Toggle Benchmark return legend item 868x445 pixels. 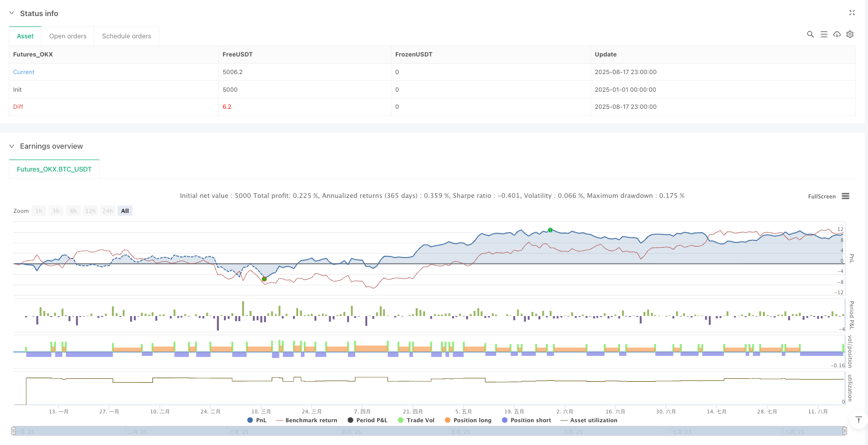[306, 420]
